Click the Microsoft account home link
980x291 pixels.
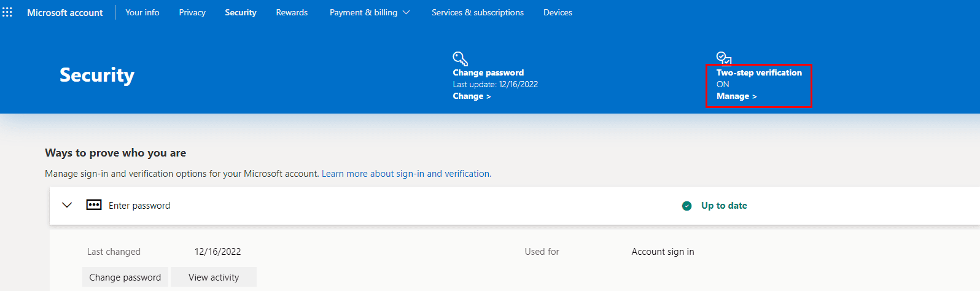tap(65, 12)
